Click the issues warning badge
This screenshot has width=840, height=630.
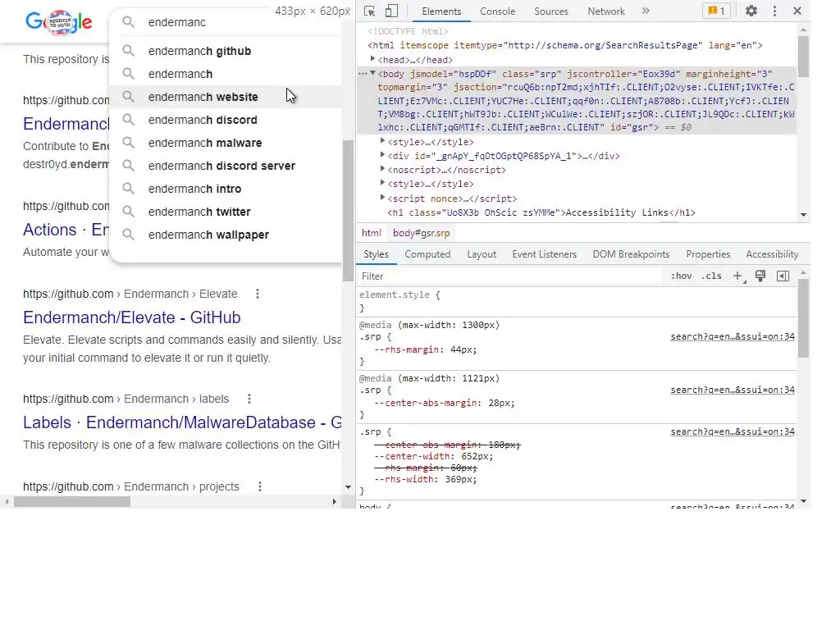[x=716, y=11]
